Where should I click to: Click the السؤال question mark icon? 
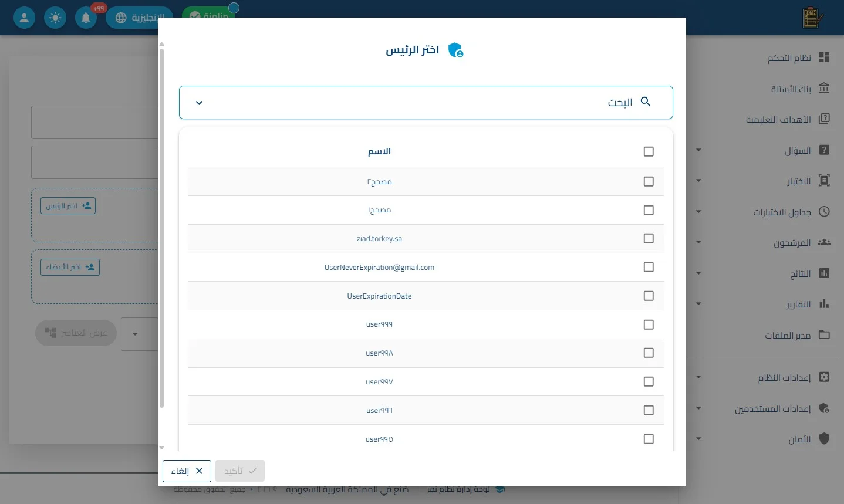pyautogui.click(x=824, y=150)
